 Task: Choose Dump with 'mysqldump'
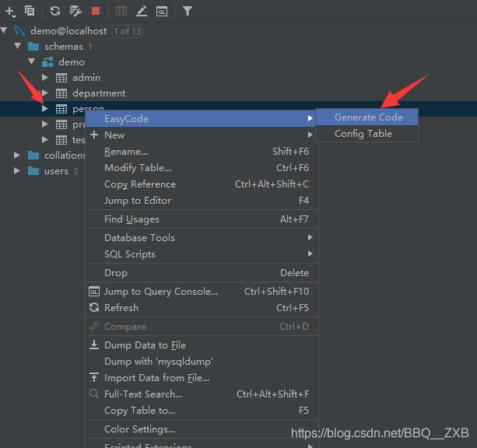(x=202, y=362)
